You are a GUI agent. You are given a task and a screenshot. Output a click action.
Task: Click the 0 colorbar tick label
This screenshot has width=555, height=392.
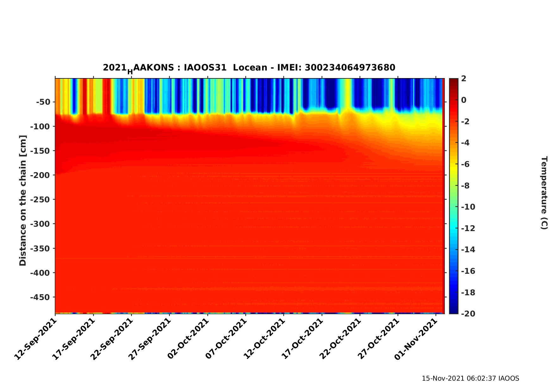[464, 100]
